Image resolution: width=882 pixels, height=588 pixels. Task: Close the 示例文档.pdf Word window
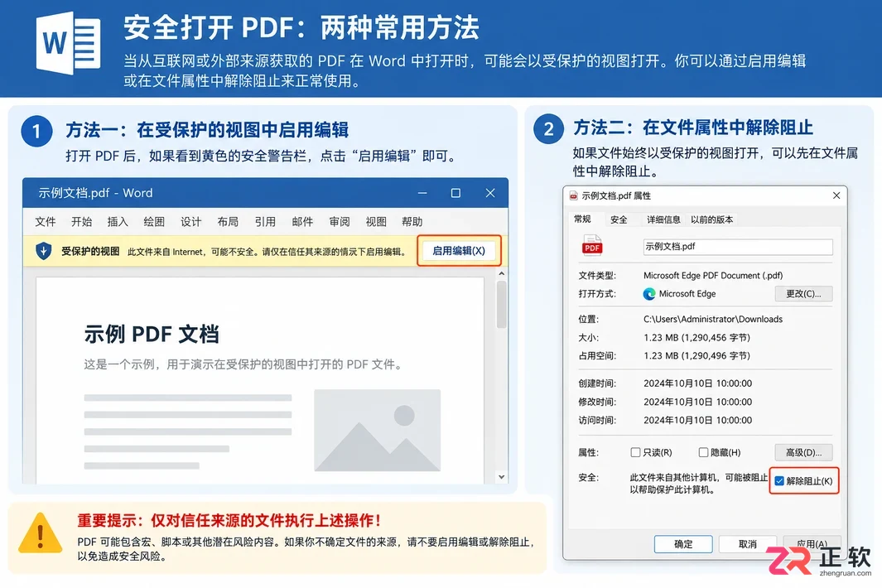pos(490,193)
